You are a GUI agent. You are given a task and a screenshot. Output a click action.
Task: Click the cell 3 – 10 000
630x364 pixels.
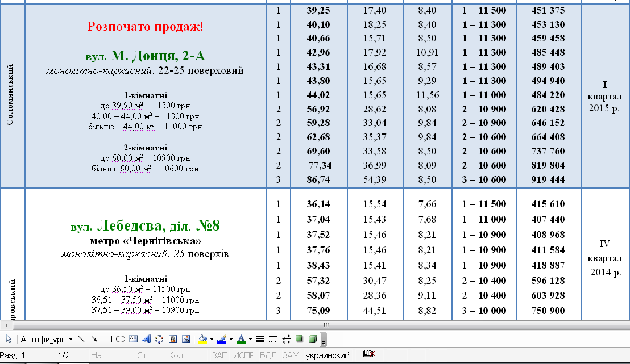coord(484,311)
